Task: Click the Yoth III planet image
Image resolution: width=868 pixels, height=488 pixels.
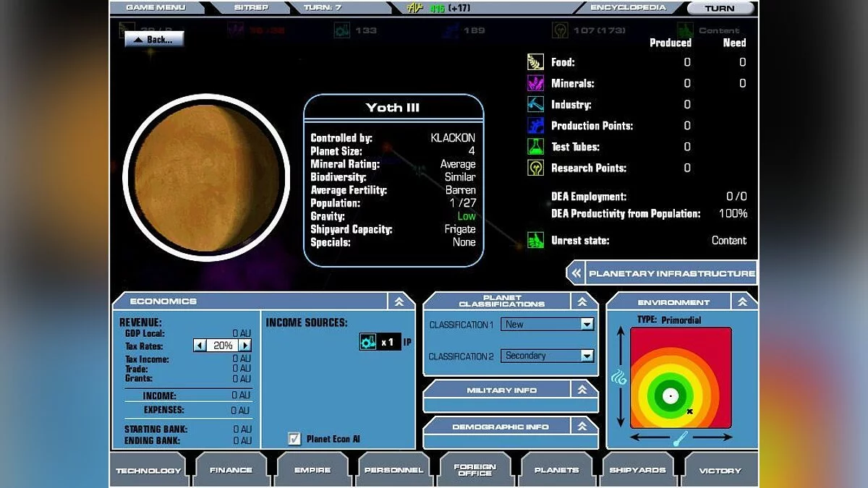Action: click(206, 178)
